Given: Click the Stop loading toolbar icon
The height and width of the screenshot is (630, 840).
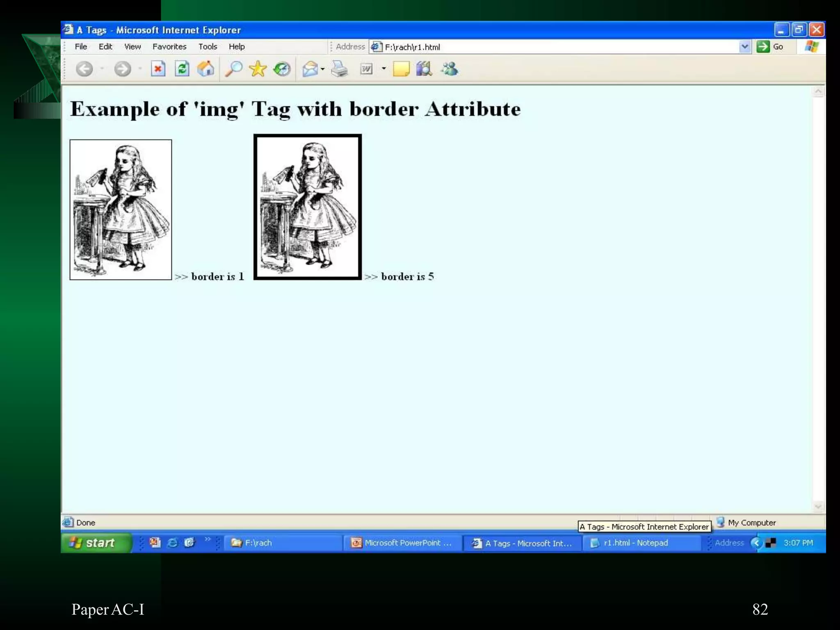Looking at the screenshot, I should point(158,69).
